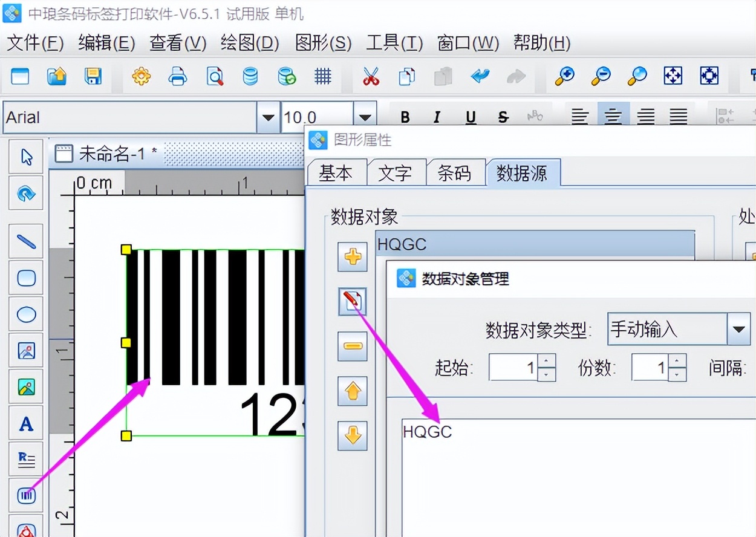Open the 窗口(W) menu
Screen dimensions: 756x537
pos(468,43)
